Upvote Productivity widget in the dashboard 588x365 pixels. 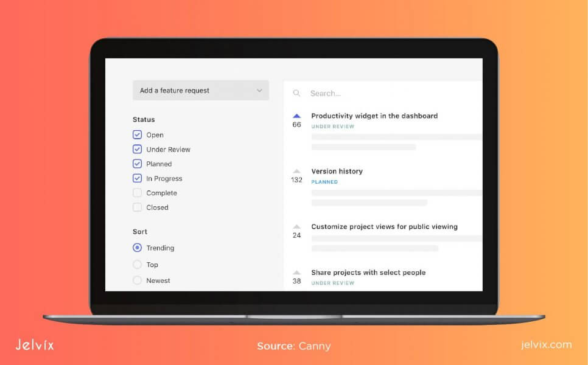296,116
